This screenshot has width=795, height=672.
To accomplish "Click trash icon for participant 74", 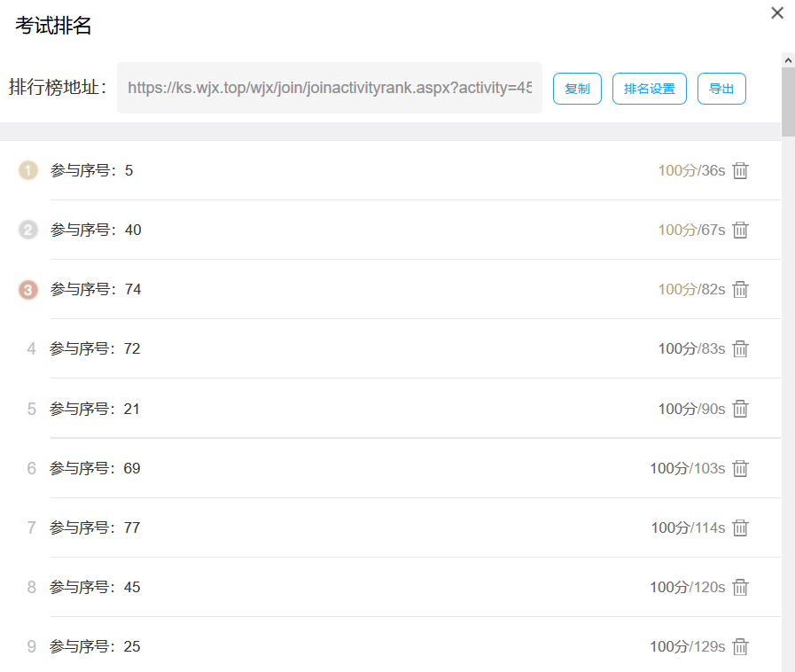I will tap(740, 289).
